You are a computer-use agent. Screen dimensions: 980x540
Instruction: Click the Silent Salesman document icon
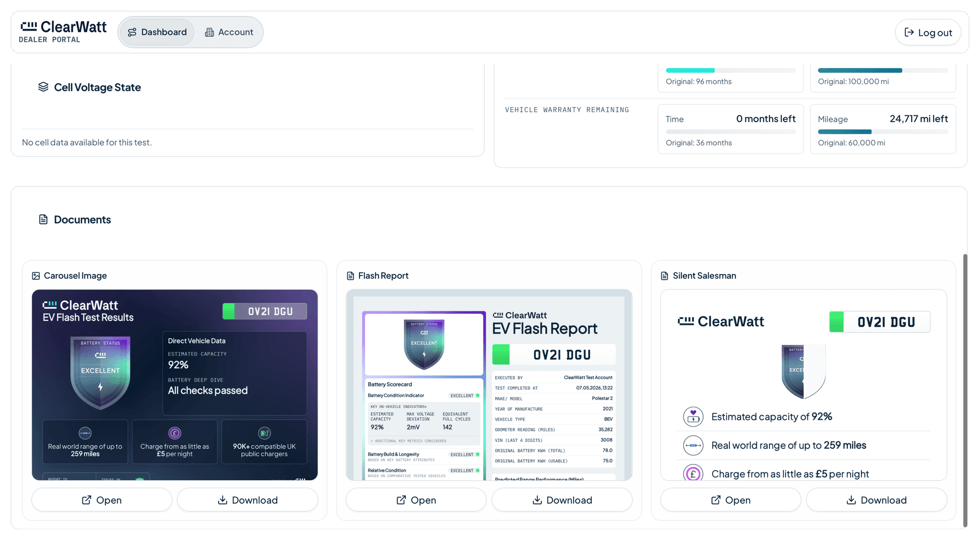pyautogui.click(x=664, y=276)
